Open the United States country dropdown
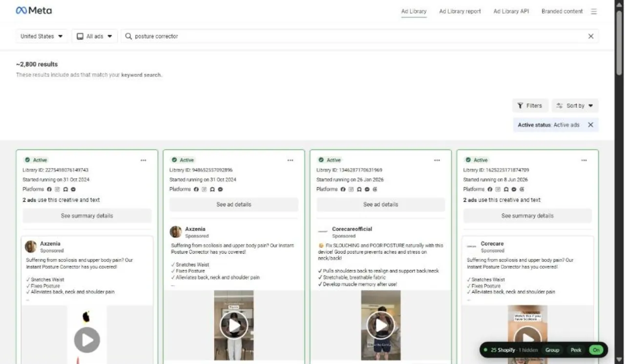The image size is (625, 364). [42, 36]
